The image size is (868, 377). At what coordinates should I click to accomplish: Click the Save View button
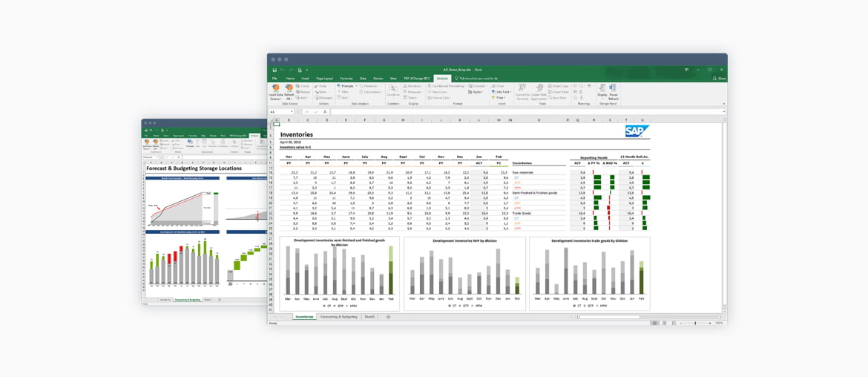pos(557,97)
